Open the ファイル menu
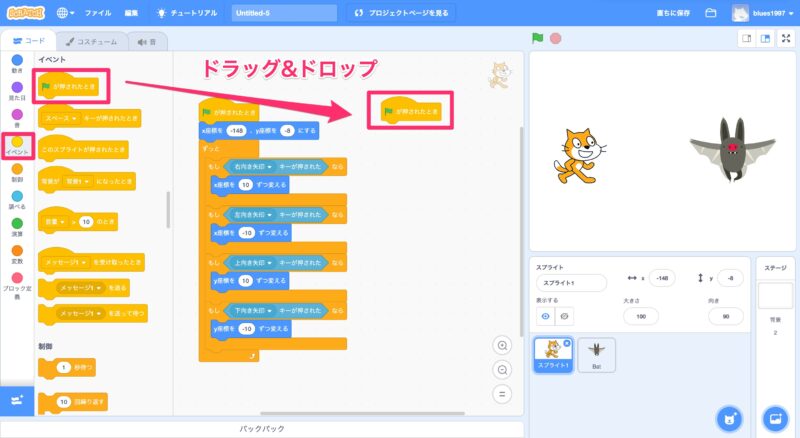 tap(98, 13)
